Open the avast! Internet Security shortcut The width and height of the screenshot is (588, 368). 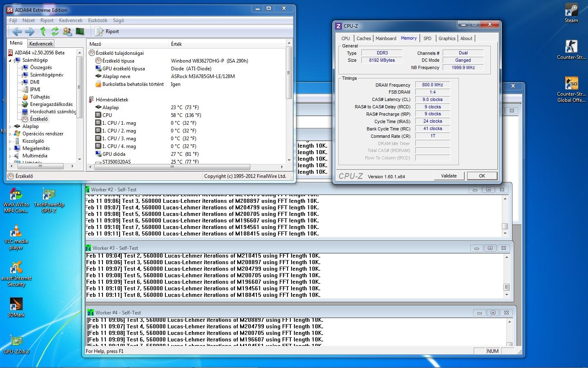point(16,274)
